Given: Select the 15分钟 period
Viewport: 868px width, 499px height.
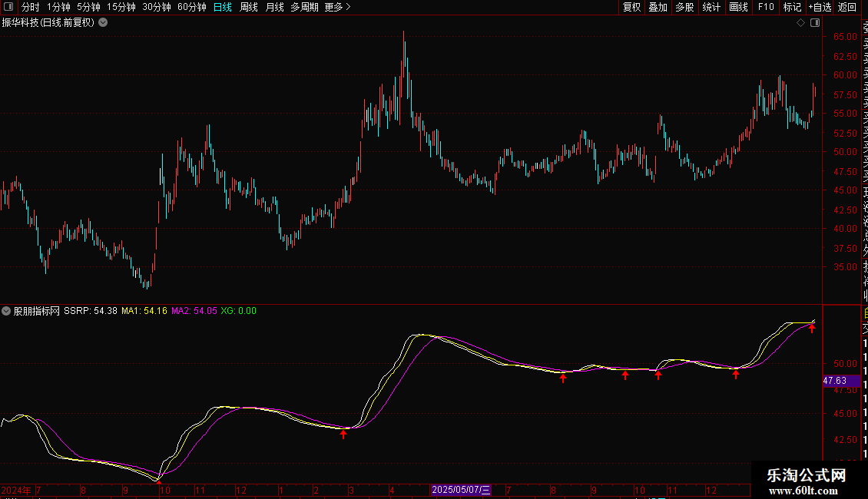Looking at the screenshot, I should [x=121, y=7].
